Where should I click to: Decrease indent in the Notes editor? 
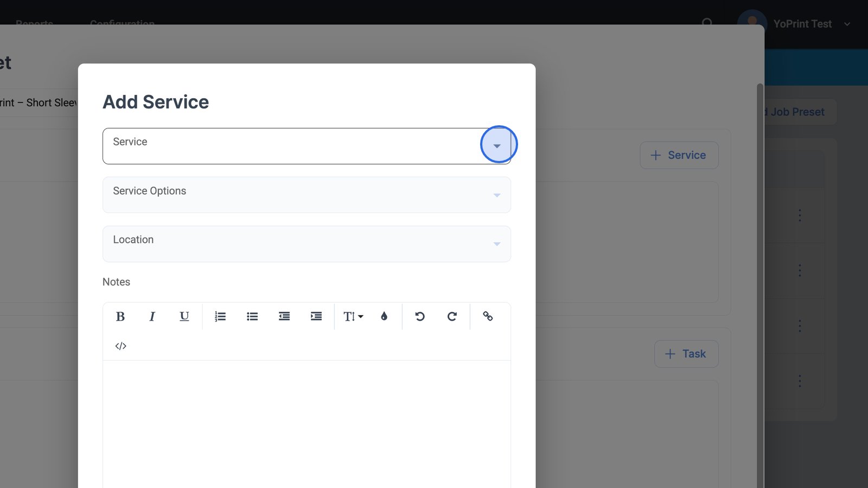click(284, 317)
